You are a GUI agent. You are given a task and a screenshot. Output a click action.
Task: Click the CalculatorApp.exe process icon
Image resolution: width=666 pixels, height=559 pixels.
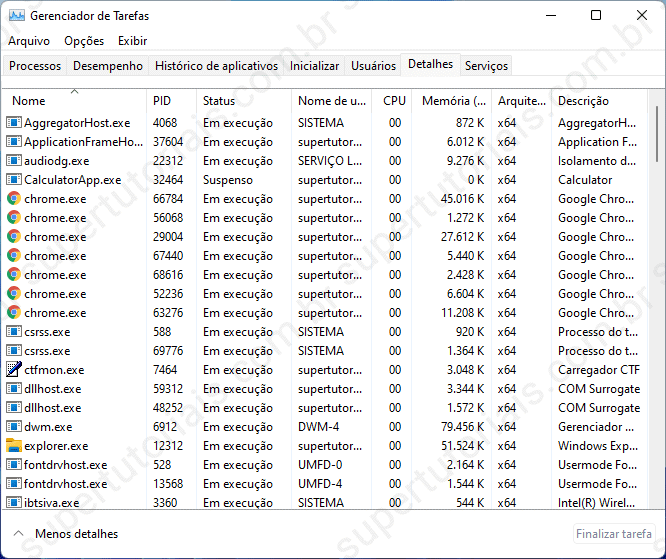[14, 180]
